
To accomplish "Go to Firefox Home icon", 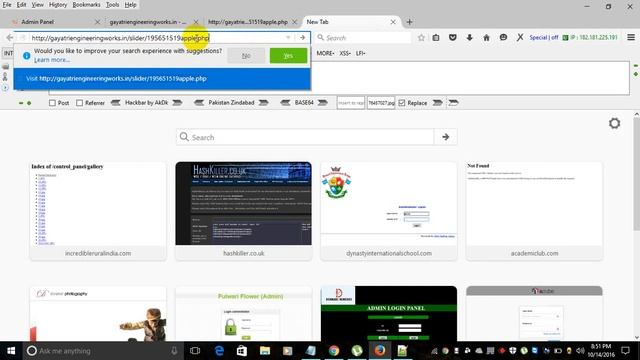I will click(486, 38).
